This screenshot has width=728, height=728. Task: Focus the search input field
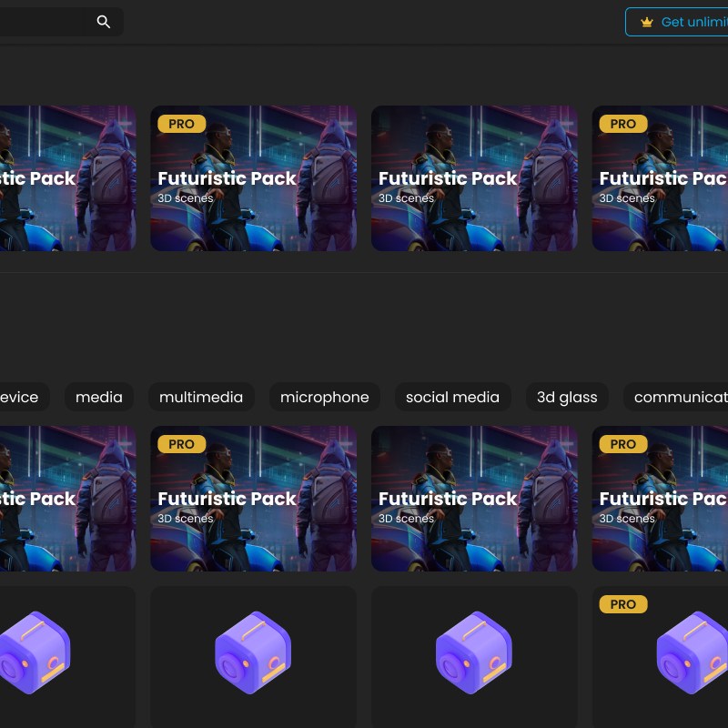click(41, 22)
